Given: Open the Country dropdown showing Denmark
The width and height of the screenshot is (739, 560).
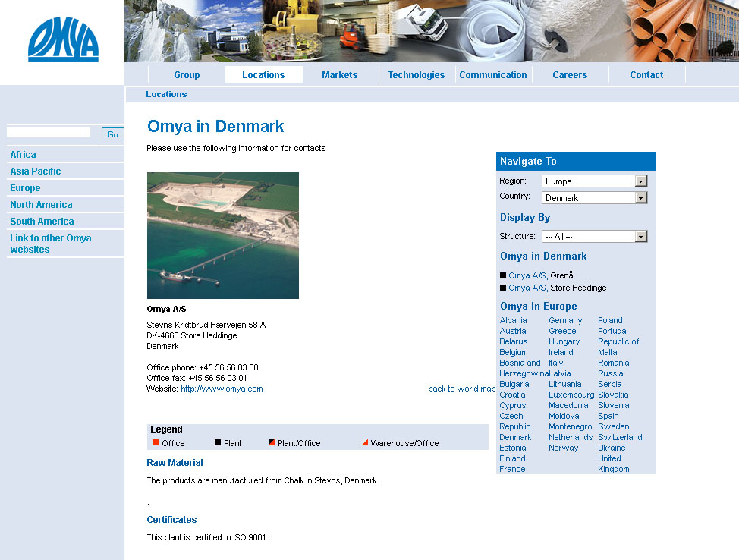Looking at the screenshot, I should pos(594,197).
